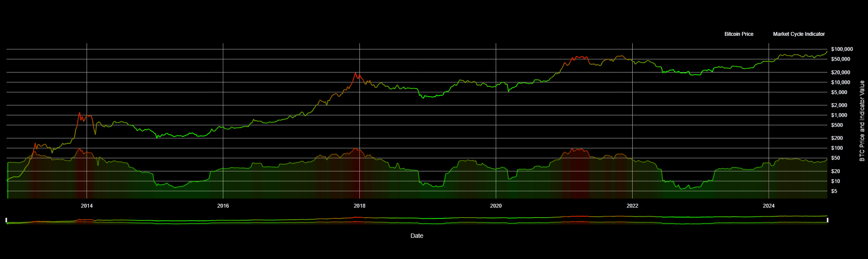868x259 pixels.
Task: Click the 2022 x-axis label
Action: 632,206
